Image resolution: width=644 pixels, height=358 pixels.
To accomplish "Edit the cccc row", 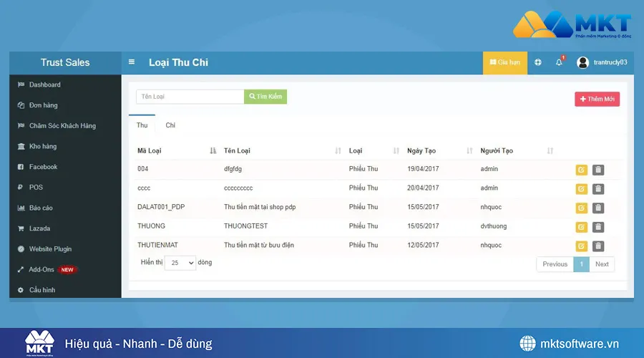I will 581,189.
